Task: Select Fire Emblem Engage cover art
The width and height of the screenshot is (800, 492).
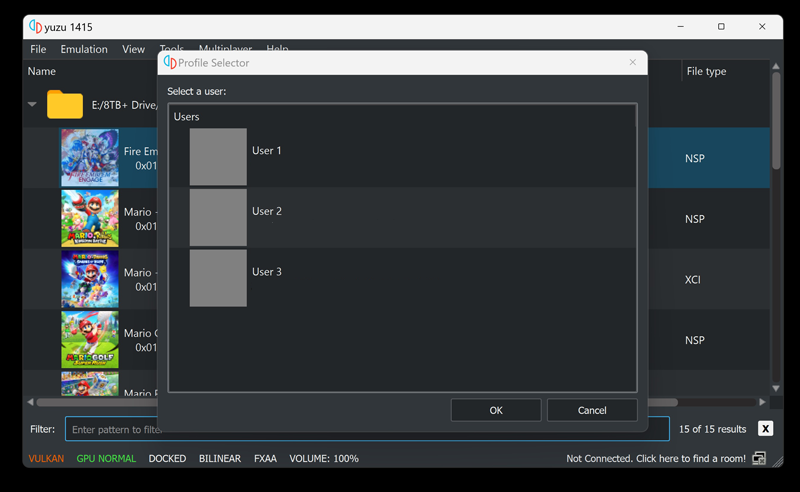Action: click(x=90, y=158)
